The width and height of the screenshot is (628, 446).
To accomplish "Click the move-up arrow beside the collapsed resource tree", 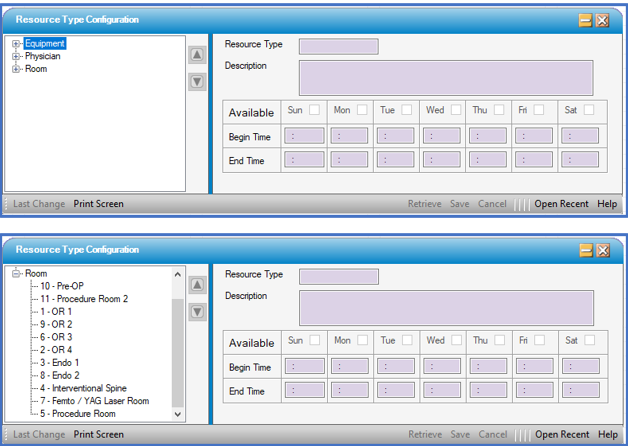I will (198, 56).
